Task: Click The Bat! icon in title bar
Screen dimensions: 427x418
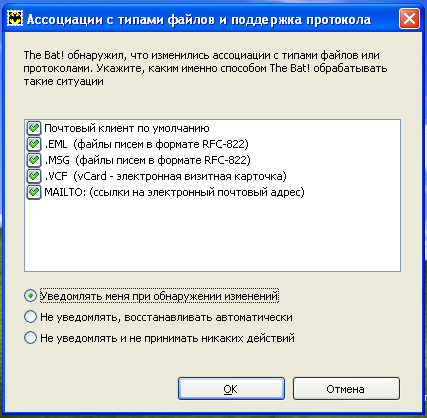Action: 15,19
